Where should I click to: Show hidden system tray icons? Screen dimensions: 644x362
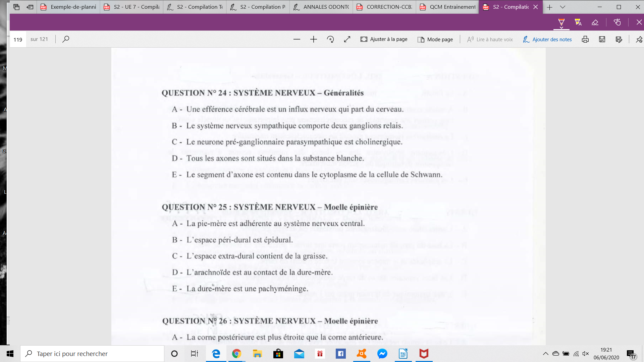click(x=545, y=354)
